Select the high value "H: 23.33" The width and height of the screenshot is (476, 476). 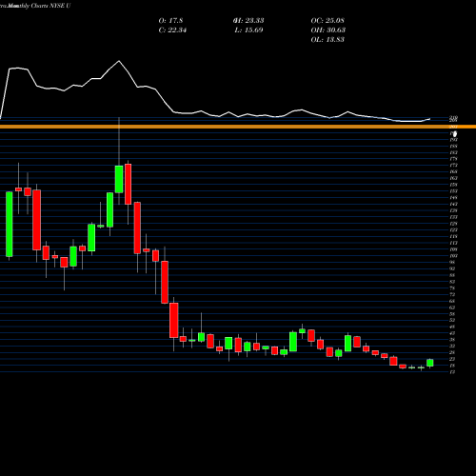pos(248,21)
